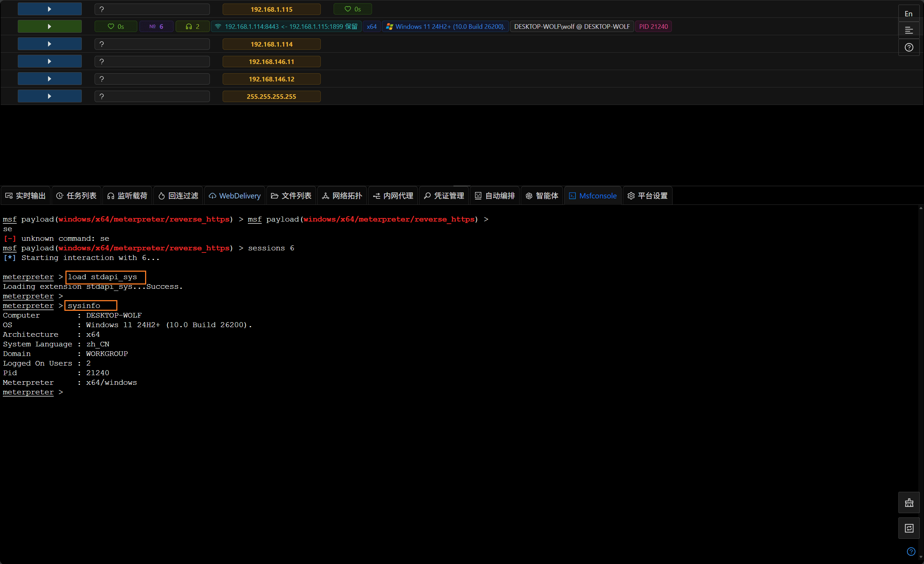Image resolution: width=924 pixels, height=564 pixels.
Task: Click the session heartbeat 0s tag
Action: [116, 27]
